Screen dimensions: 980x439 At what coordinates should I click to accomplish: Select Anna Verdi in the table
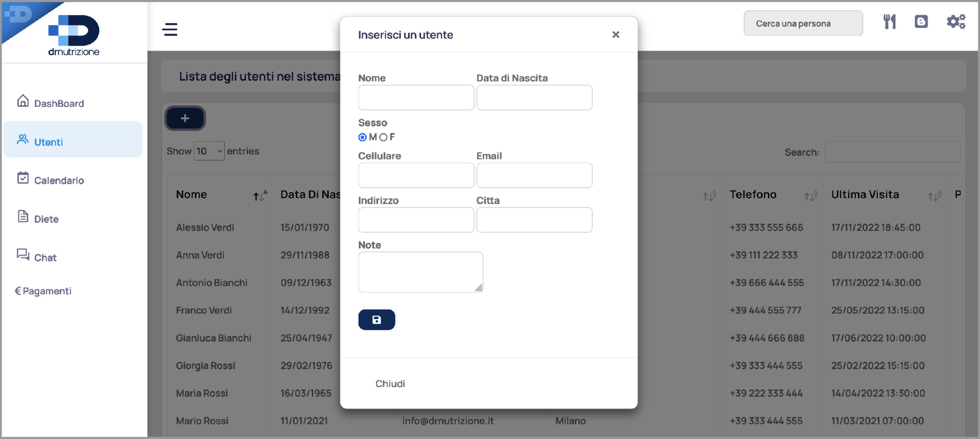[200, 255]
